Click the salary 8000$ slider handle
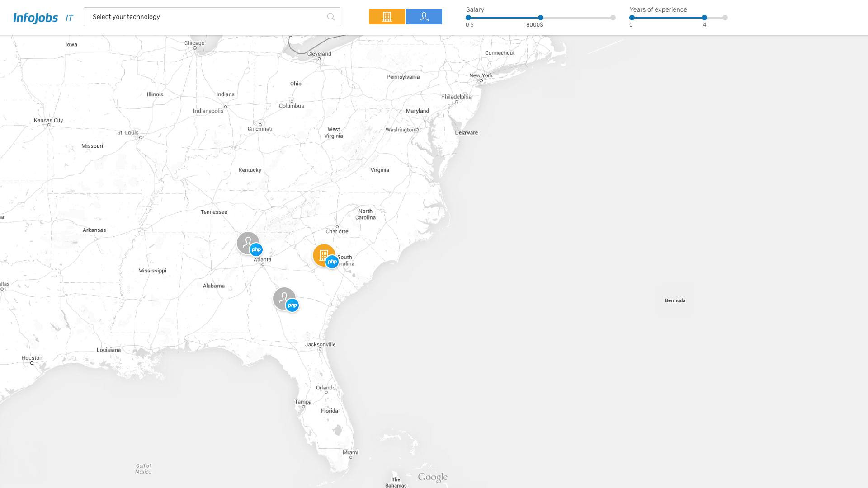868x488 pixels. coord(541,18)
